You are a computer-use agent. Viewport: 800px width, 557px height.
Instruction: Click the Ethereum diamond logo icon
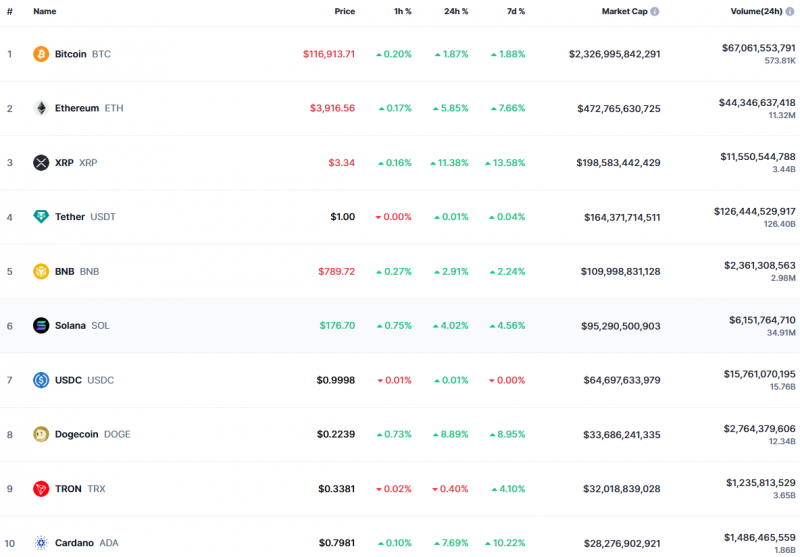(41, 108)
